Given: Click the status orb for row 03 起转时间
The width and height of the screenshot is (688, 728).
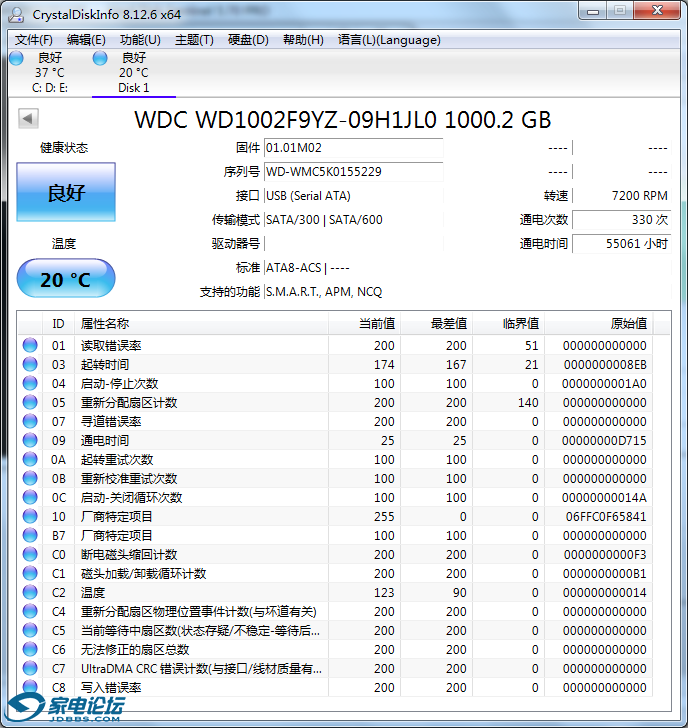Looking at the screenshot, I should point(30,364).
